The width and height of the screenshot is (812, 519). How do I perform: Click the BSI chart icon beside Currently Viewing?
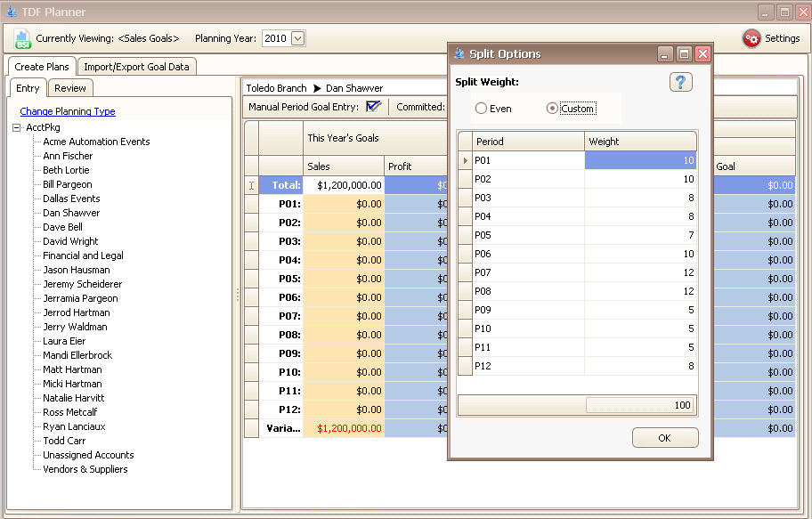(x=22, y=39)
